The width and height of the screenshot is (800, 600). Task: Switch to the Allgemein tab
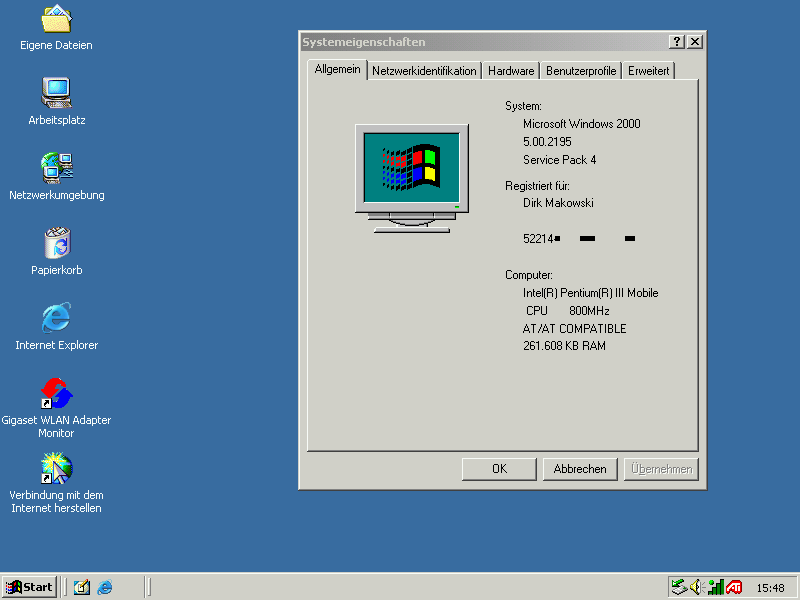click(x=337, y=69)
